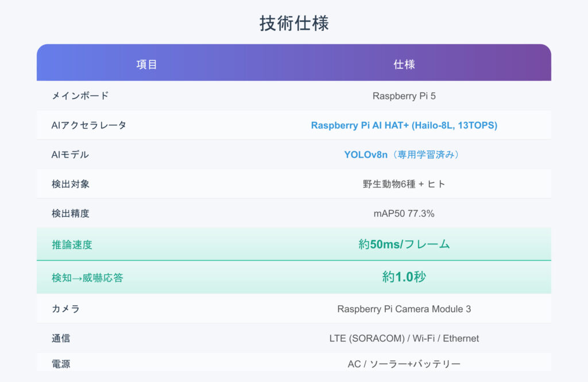The width and height of the screenshot is (588, 382).
Task: Click the 技術仕様 page title
Action: click(293, 24)
